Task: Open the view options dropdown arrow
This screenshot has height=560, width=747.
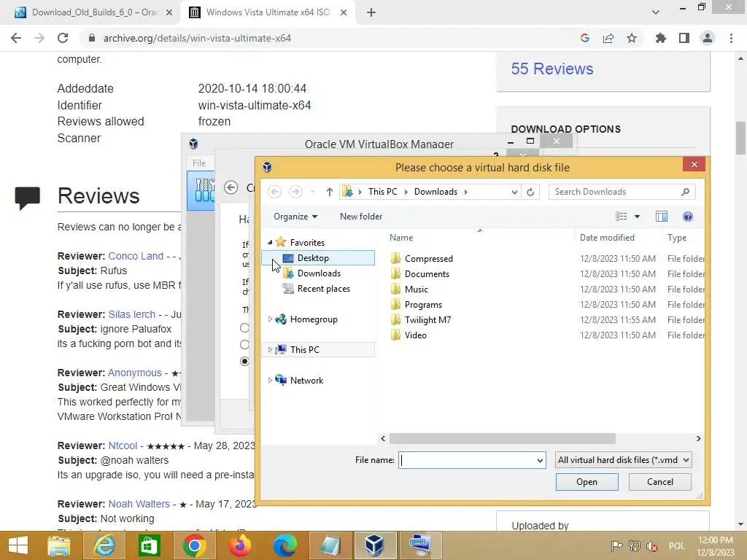Action: tap(637, 217)
